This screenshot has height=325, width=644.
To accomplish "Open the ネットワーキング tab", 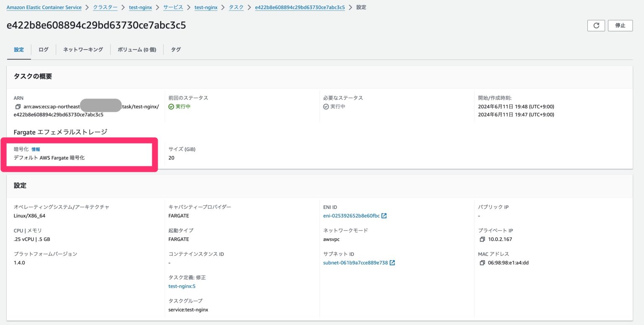I will pos(83,49).
